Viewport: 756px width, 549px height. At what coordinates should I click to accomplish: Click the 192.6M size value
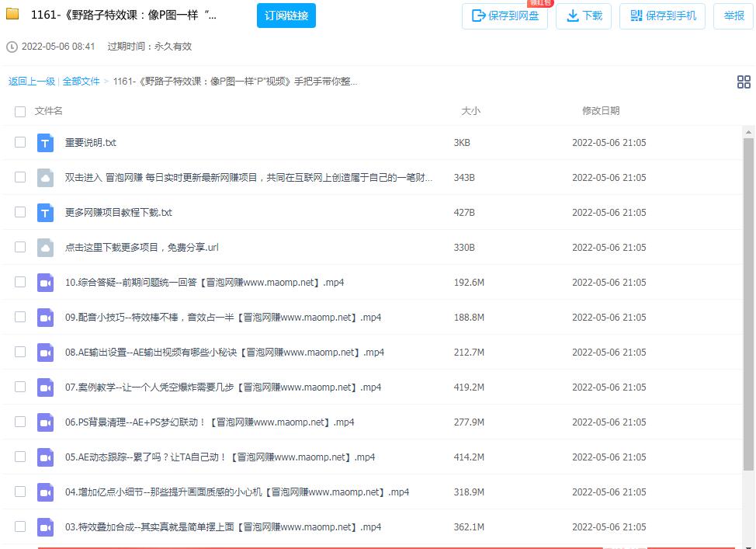469,283
